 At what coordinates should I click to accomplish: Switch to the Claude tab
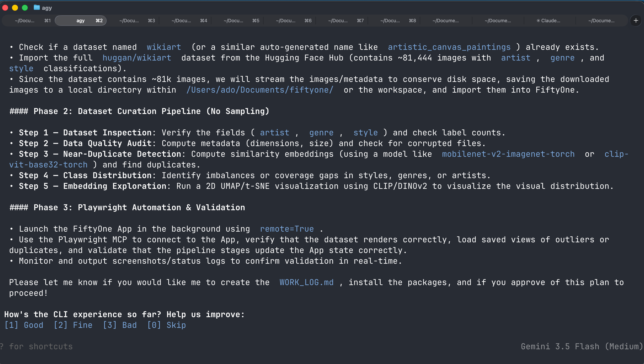(548, 21)
